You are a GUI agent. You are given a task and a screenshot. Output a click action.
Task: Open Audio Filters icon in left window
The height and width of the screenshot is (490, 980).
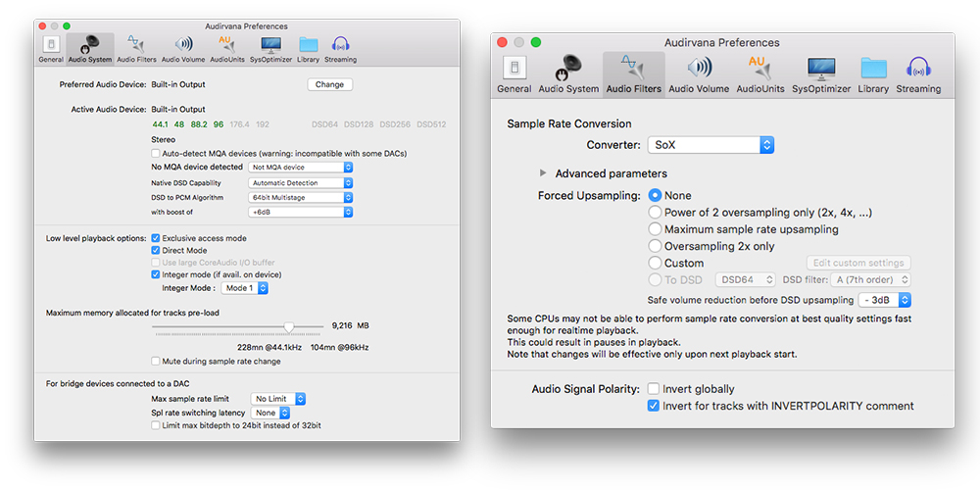point(136,44)
